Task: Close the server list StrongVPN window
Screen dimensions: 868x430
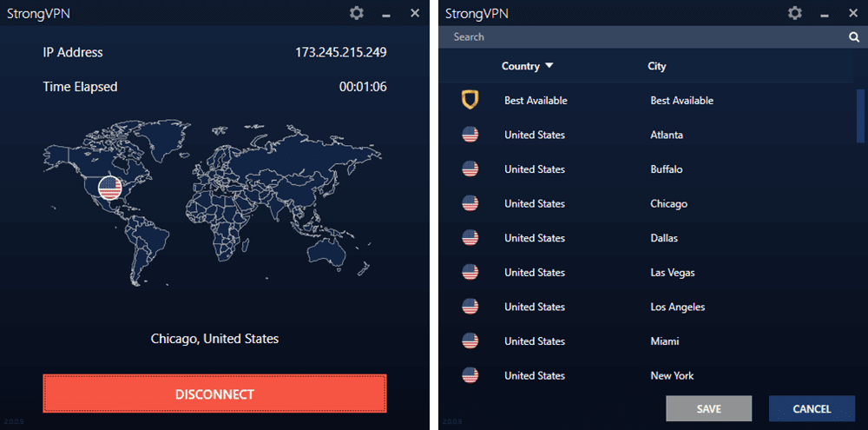Action: click(853, 13)
